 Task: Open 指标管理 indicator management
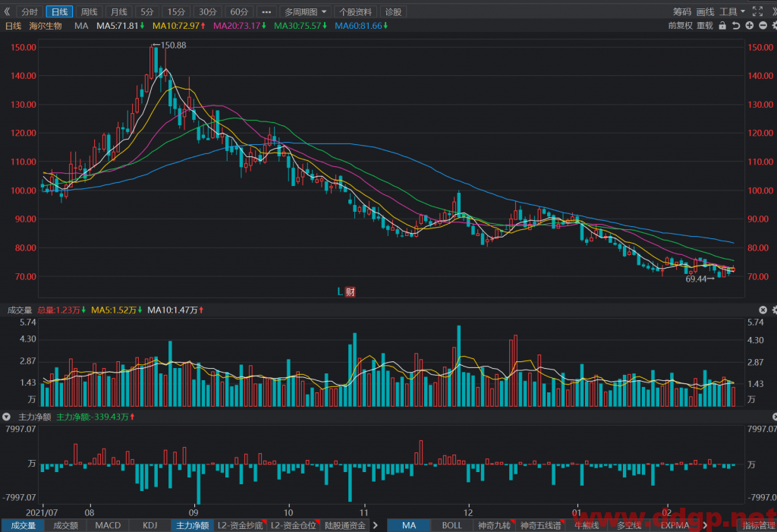point(758,526)
